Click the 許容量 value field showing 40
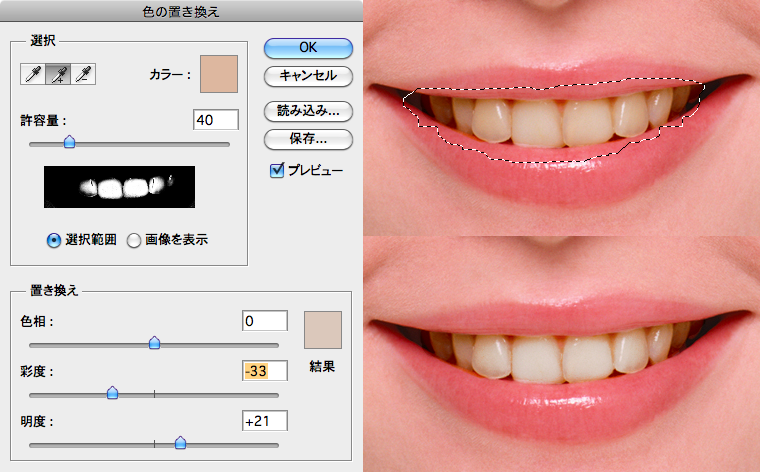Image resolution: width=760 pixels, height=472 pixels. [215, 120]
